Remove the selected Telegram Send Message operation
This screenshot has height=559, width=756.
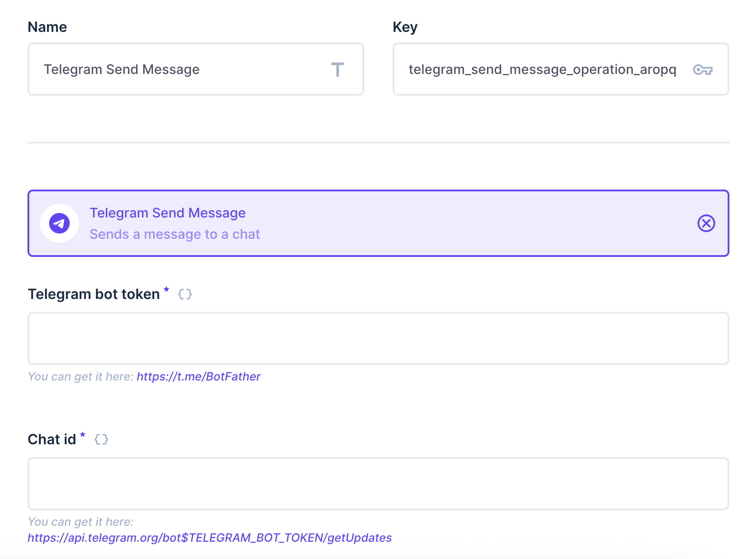(706, 223)
